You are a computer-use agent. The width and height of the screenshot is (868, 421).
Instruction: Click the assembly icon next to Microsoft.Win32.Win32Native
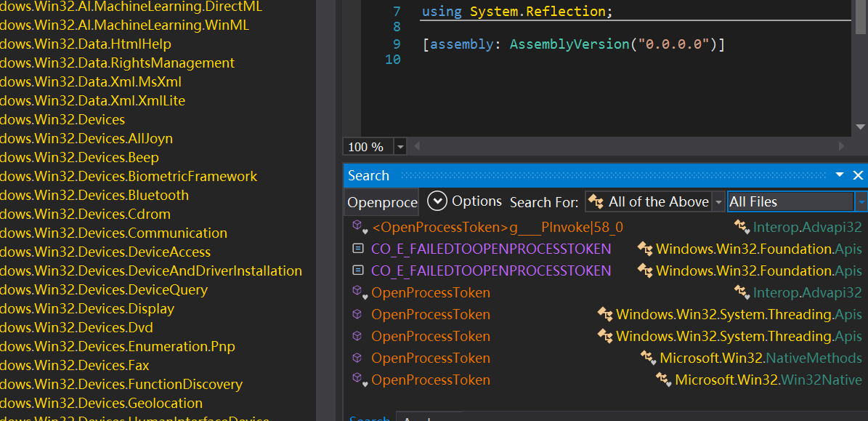click(663, 380)
